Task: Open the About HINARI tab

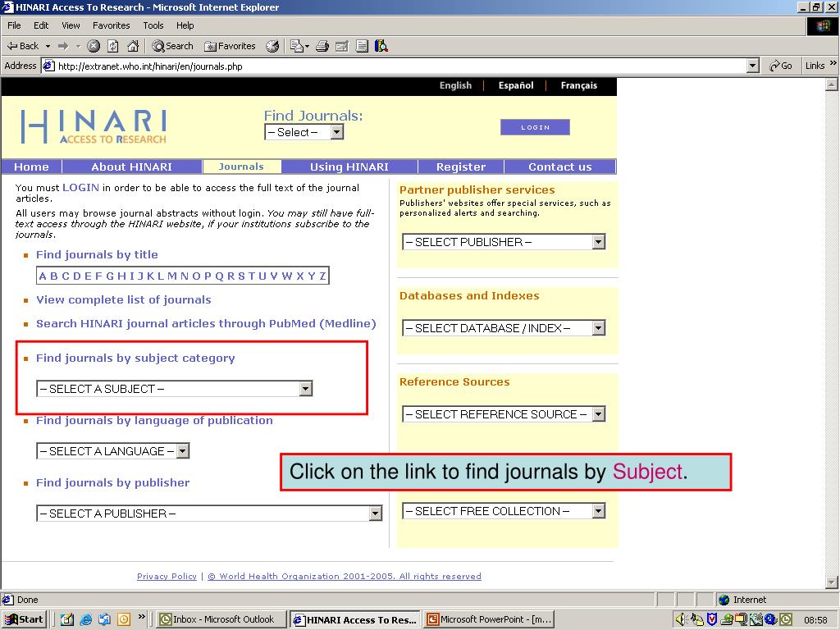Action: pyautogui.click(x=132, y=167)
